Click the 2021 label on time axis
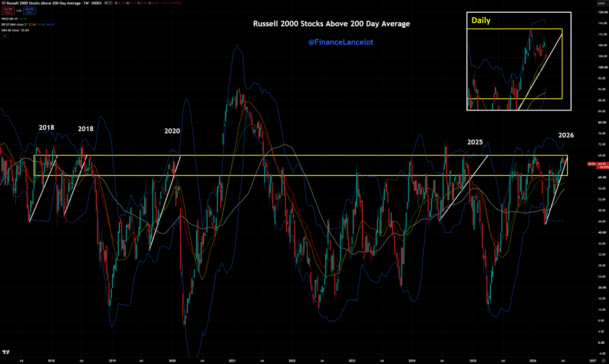 click(232, 360)
